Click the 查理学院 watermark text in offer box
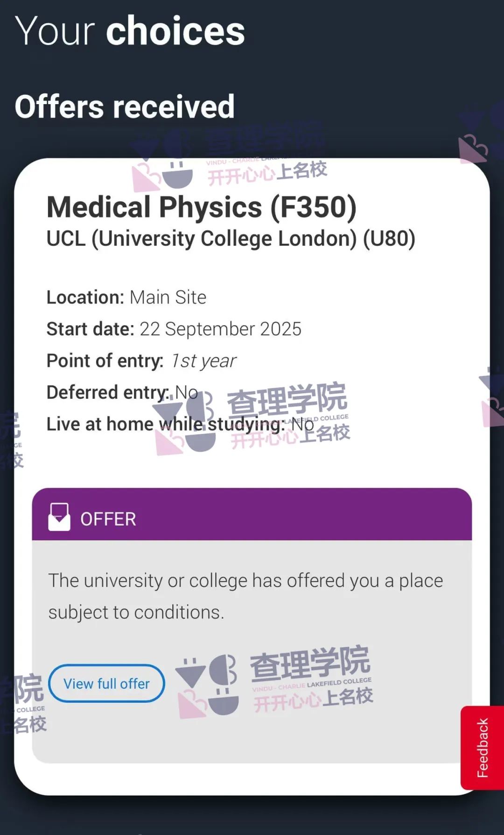504x835 pixels. pyautogui.click(x=310, y=663)
